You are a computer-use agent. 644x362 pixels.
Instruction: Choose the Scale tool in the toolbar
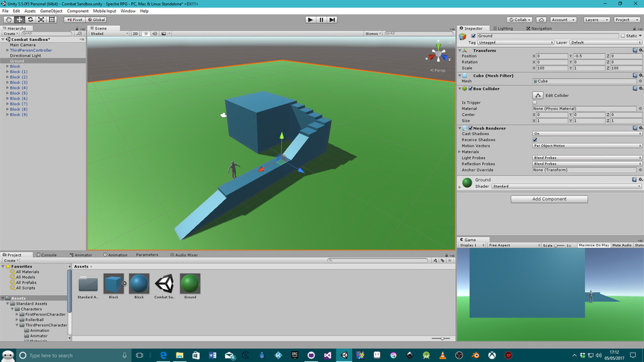point(41,20)
